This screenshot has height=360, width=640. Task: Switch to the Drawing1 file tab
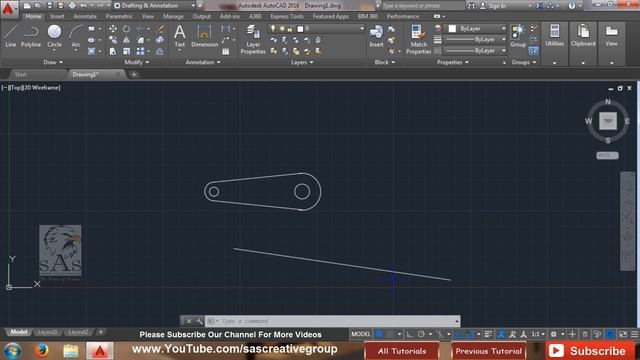point(86,74)
